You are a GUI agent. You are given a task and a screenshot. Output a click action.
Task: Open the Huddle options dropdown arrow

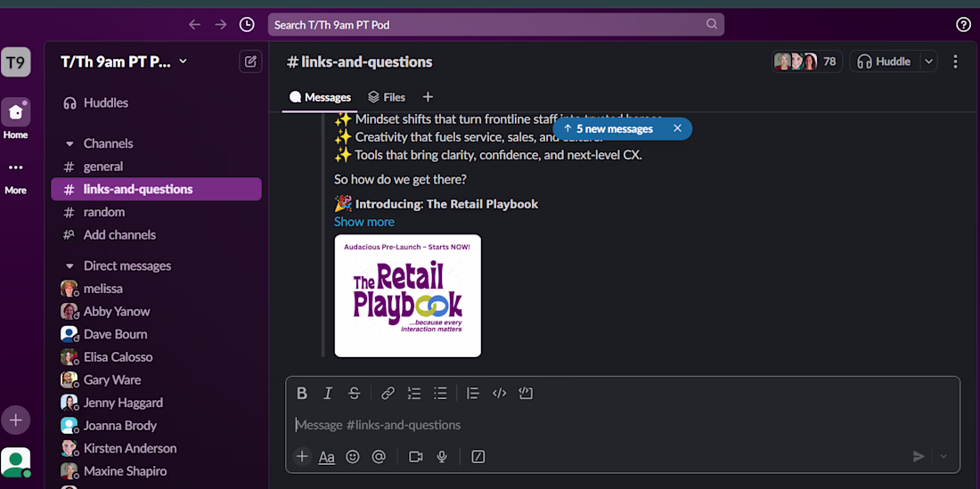click(928, 61)
